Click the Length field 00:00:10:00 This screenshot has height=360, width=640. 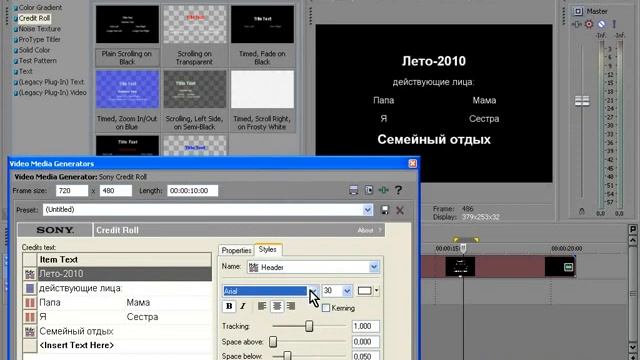click(x=192, y=191)
